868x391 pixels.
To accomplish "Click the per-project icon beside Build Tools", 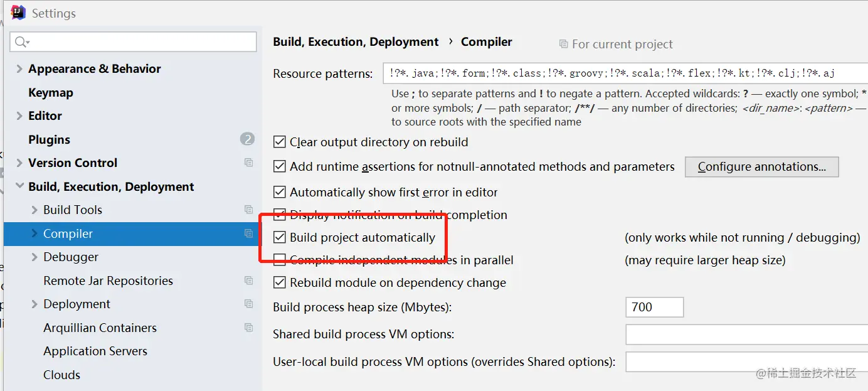I will click(x=249, y=210).
